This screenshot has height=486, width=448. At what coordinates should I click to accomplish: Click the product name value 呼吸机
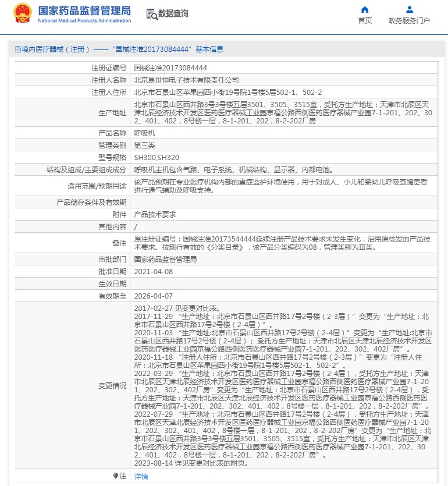point(144,133)
